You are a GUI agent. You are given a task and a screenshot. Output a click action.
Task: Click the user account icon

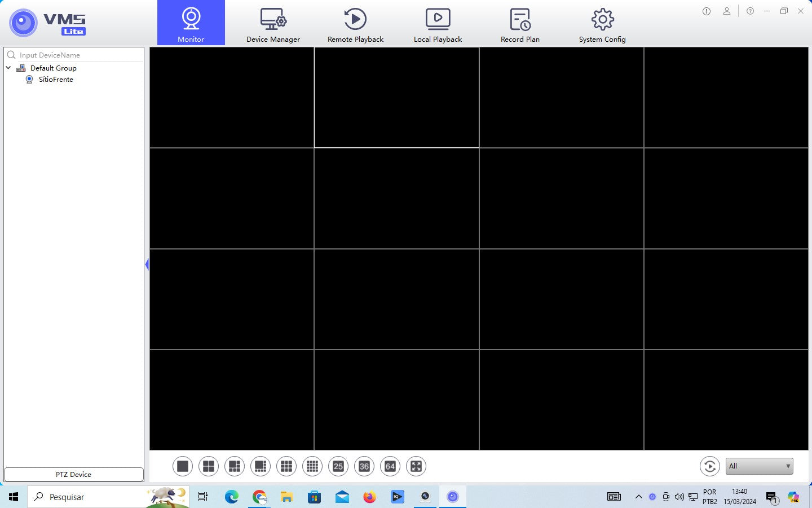point(727,11)
